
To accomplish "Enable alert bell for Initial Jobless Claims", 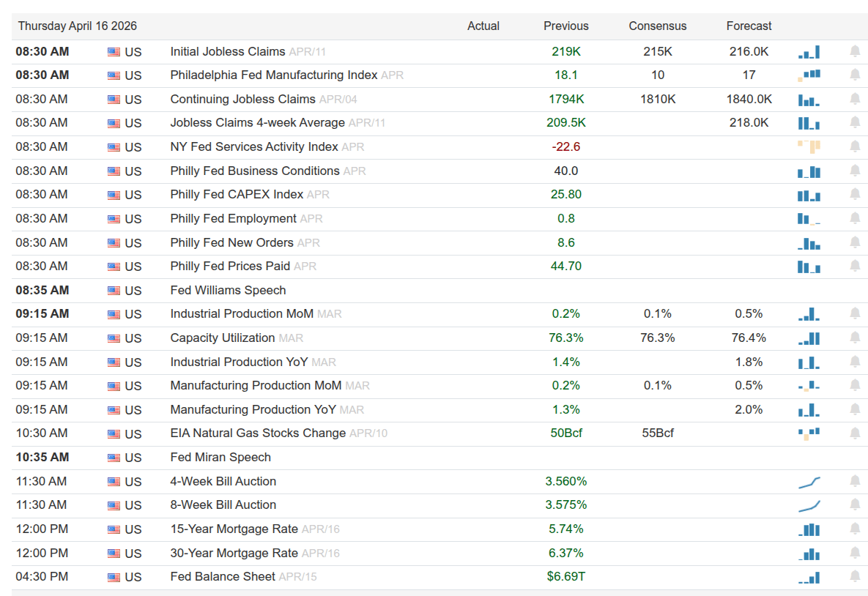I will pos(855,51).
